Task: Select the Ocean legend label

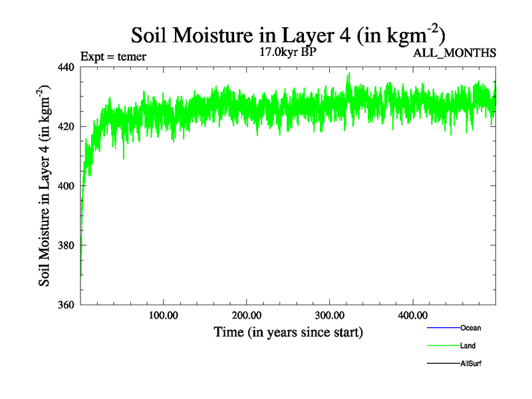Action: pyautogui.click(x=470, y=328)
